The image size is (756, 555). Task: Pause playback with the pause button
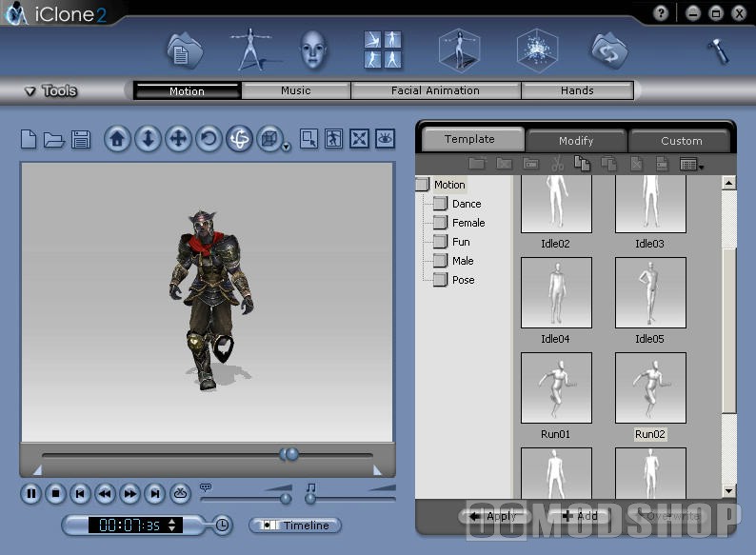tap(30, 494)
